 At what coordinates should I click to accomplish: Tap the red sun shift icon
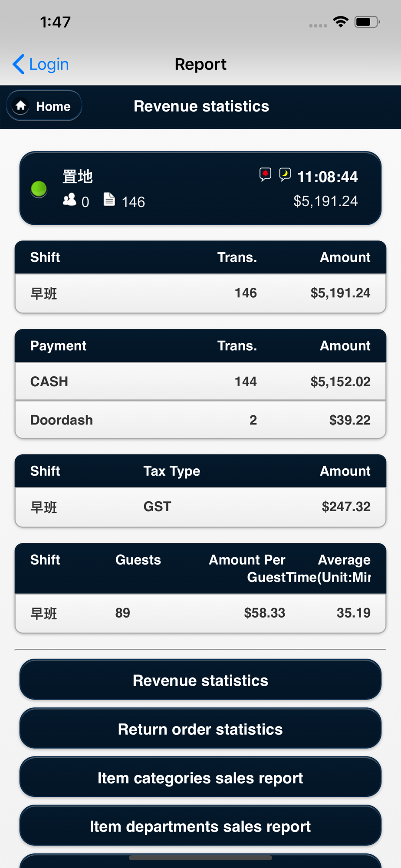tap(265, 174)
